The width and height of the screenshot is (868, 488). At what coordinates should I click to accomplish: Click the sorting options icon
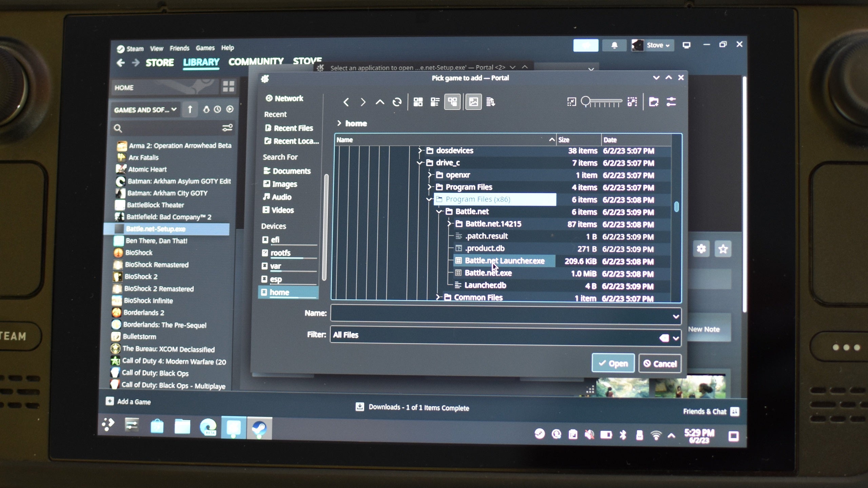491,102
